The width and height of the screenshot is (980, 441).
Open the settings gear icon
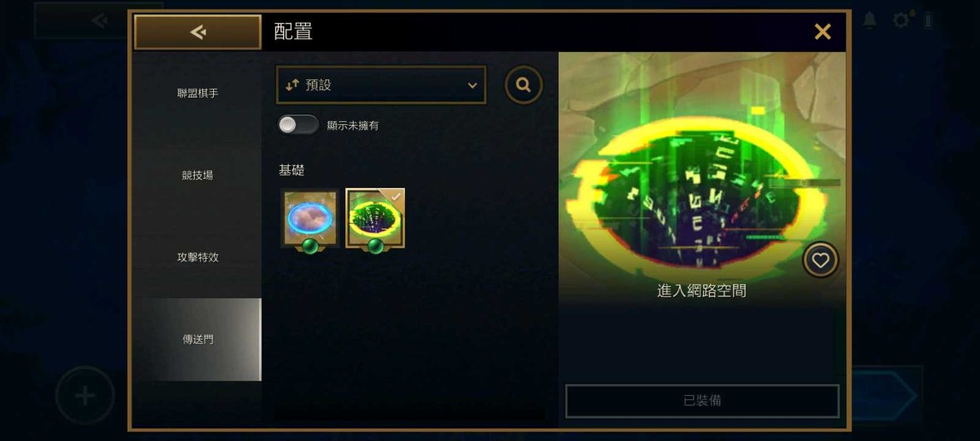tap(902, 20)
